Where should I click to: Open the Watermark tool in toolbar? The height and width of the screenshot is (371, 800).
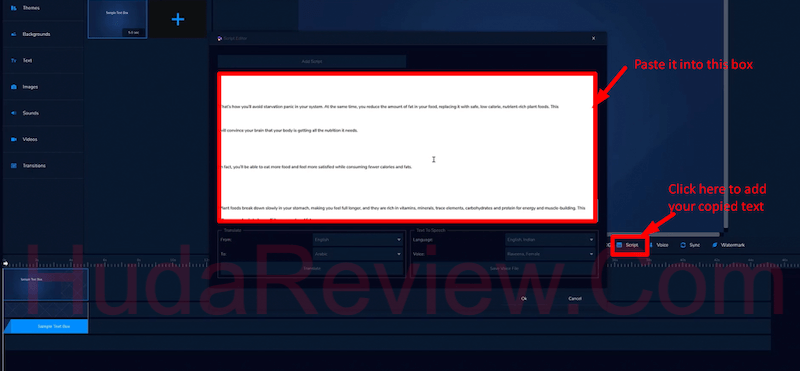coord(729,245)
